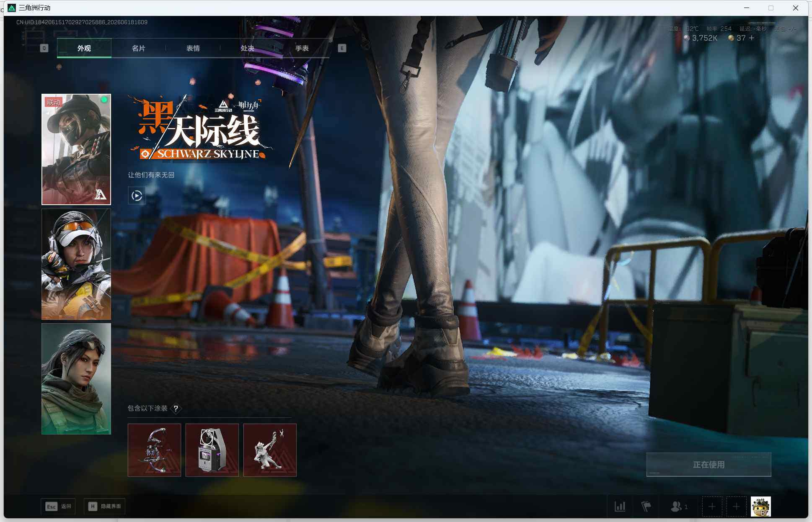Play the skin preview video
This screenshot has height=522, width=812.
click(137, 195)
